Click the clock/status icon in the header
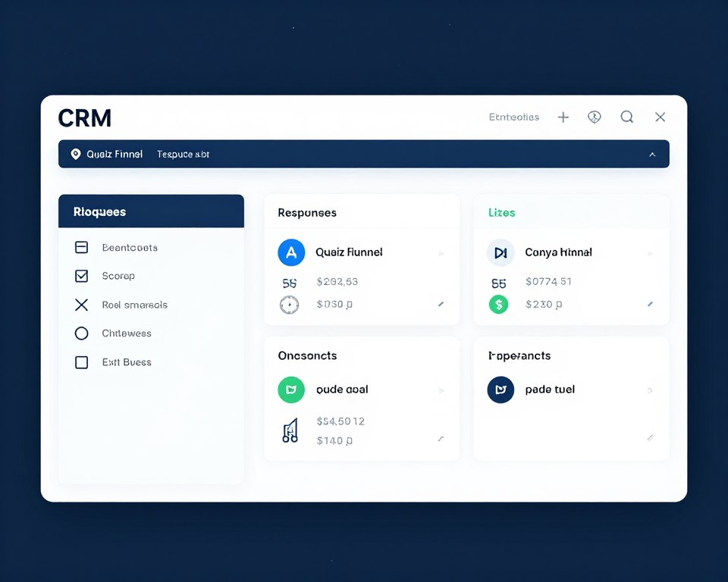Viewport: 728px width, 582px height. coord(595,117)
